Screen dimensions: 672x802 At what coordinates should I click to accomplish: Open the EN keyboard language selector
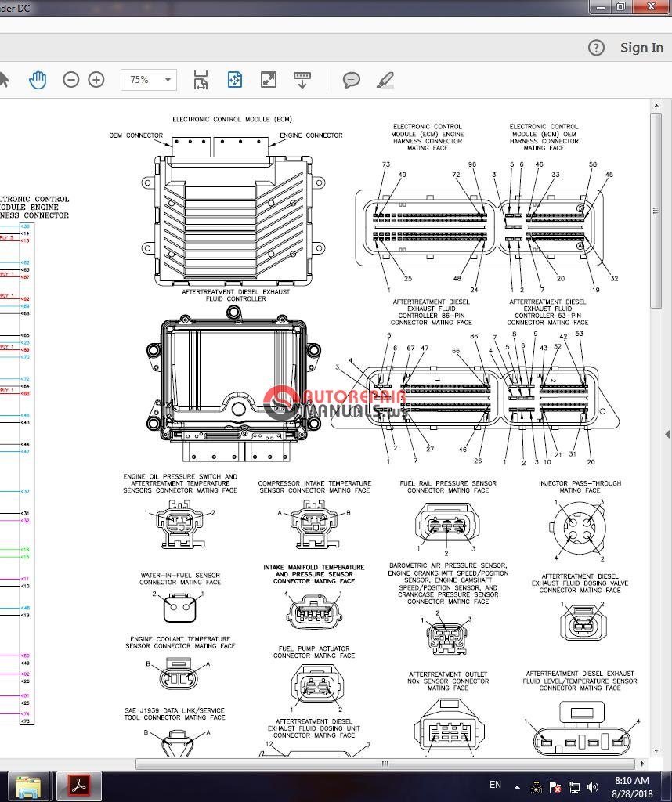495,786
